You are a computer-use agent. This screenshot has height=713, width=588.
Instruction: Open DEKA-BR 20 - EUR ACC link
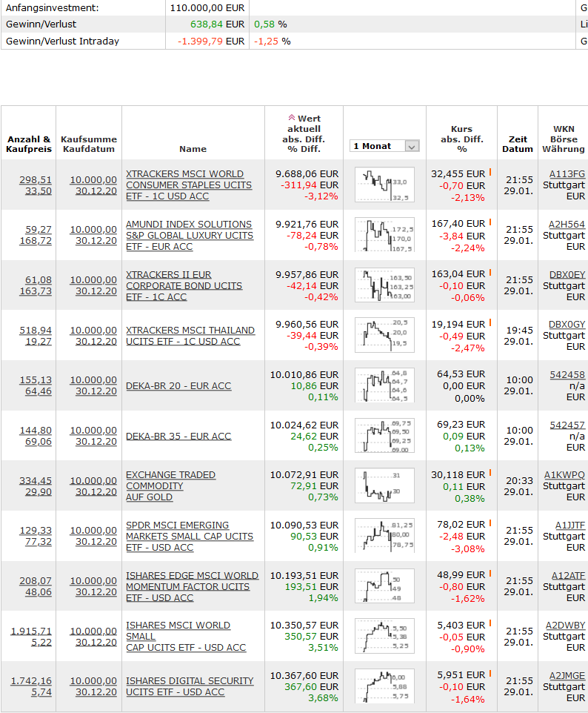178,386
